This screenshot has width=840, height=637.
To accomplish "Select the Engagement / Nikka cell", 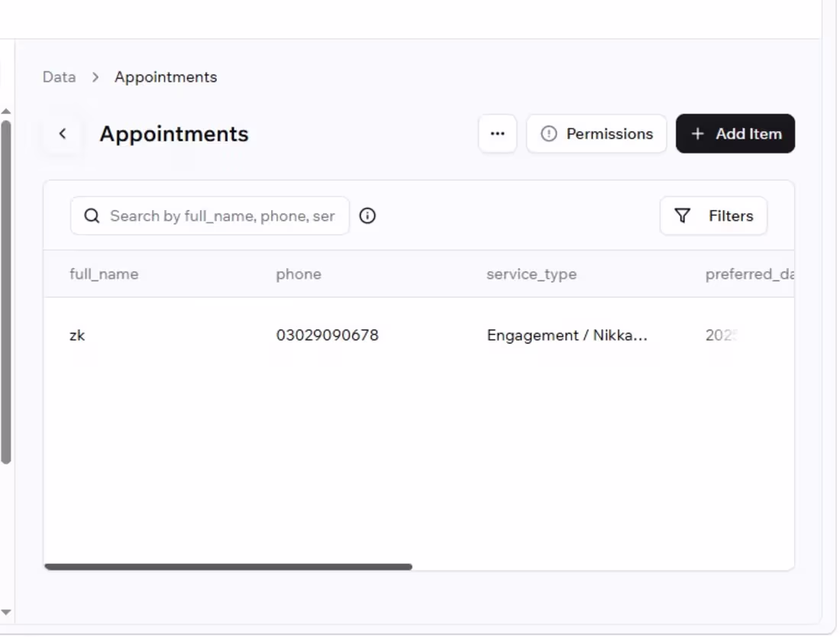I will pos(567,335).
